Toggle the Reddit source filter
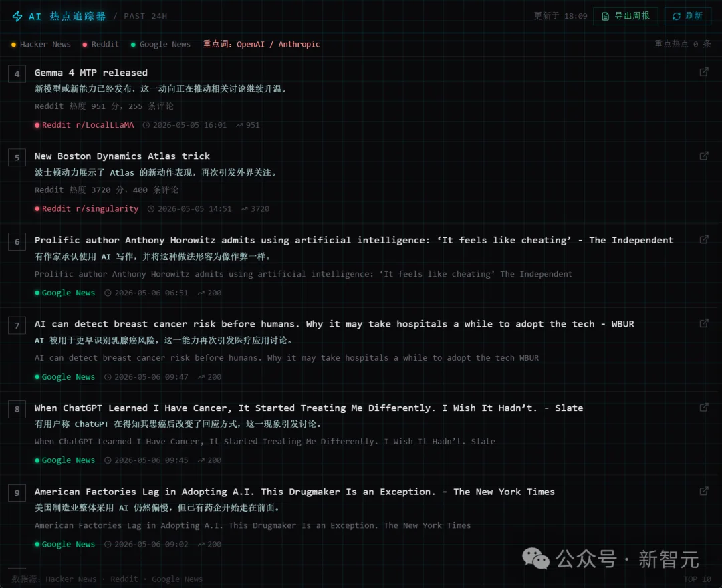Viewport: 722px width, 588px height. [x=100, y=44]
